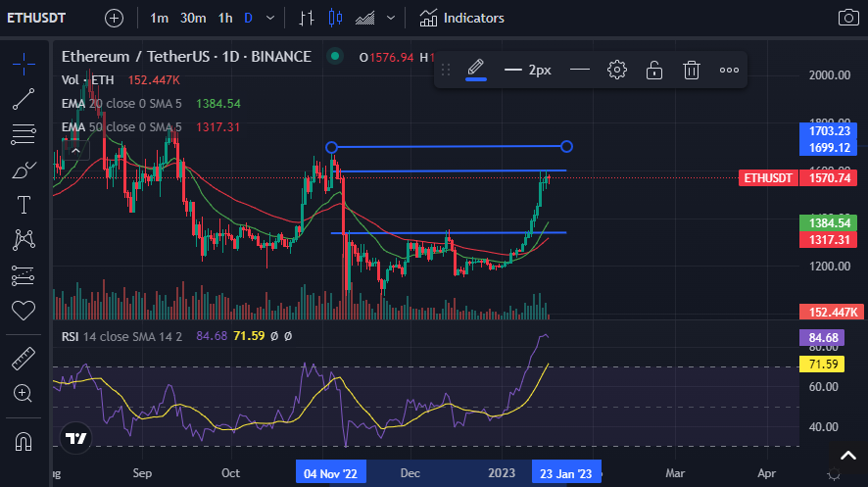Click the 71.59 RSI average label

pos(822,365)
